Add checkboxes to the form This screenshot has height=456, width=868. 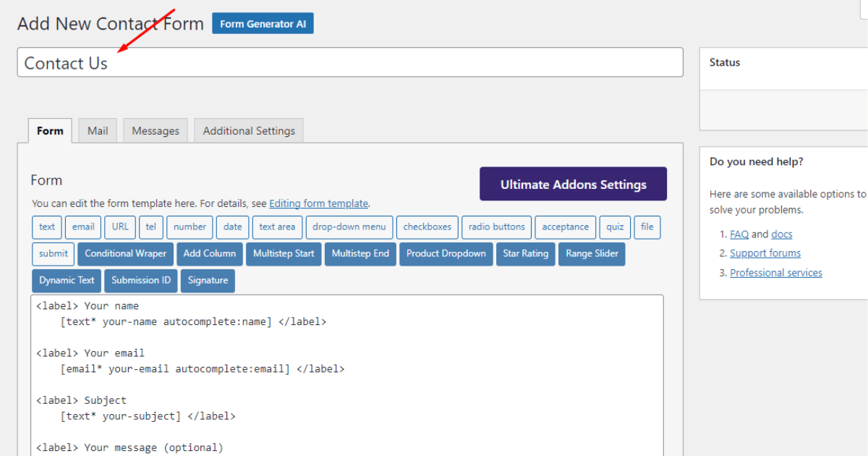(x=427, y=227)
